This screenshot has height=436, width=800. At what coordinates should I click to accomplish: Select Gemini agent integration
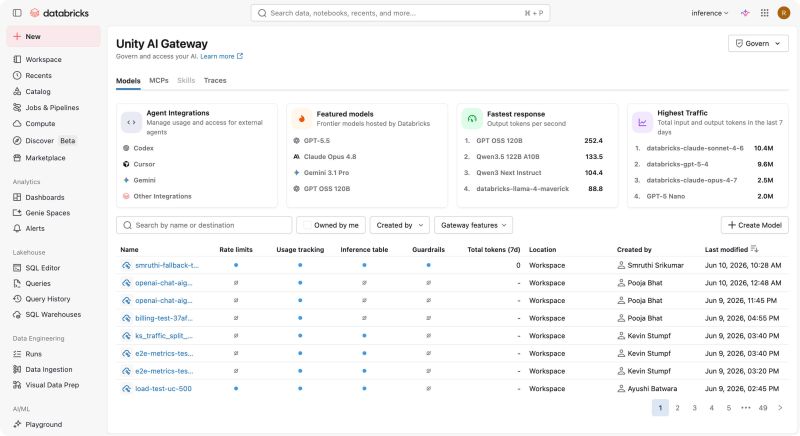click(139, 180)
